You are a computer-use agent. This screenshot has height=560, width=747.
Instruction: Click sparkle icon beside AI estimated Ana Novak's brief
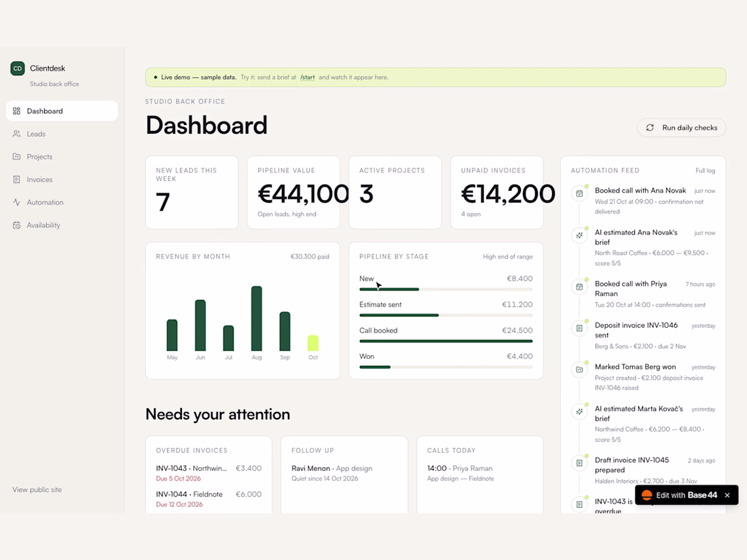pyautogui.click(x=579, y=236)
